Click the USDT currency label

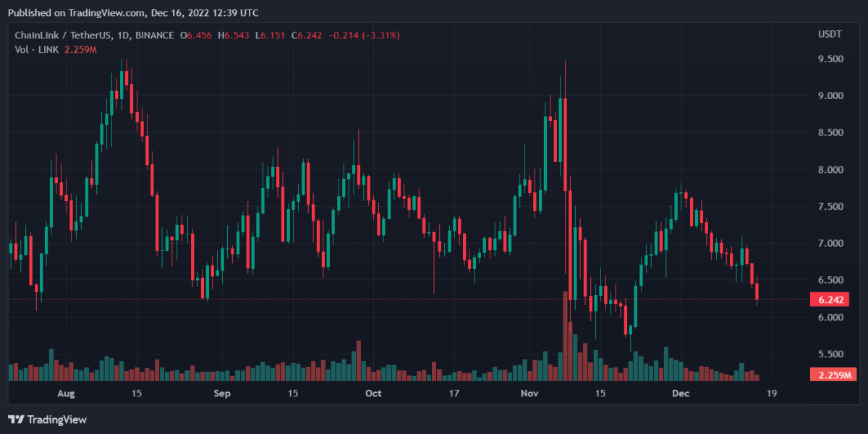click(x=830, y=35)
